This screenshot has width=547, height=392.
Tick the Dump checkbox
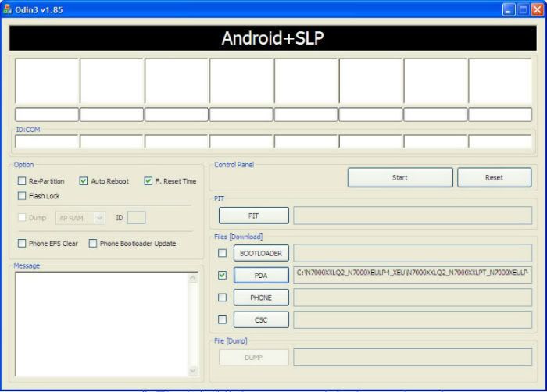click(x=22, y=217)
